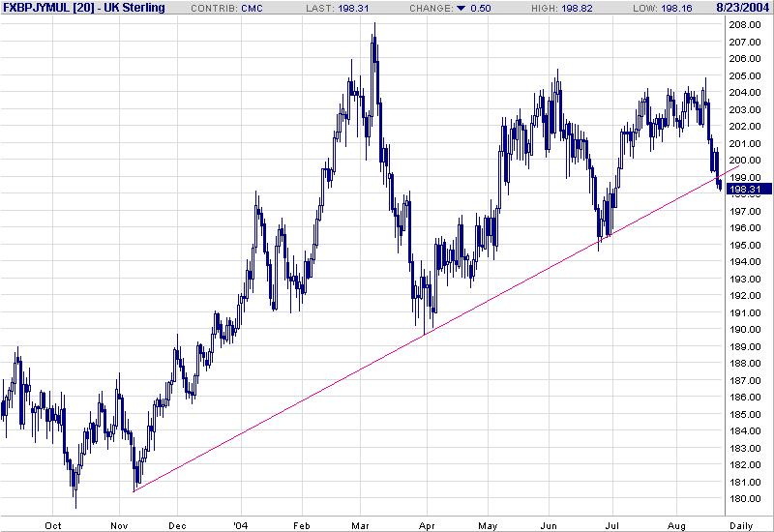Click the Apr label on time axis
Image resolution: width=774 pixels, height=532 pixels.
pyautogui.click(x=427, y=525)
